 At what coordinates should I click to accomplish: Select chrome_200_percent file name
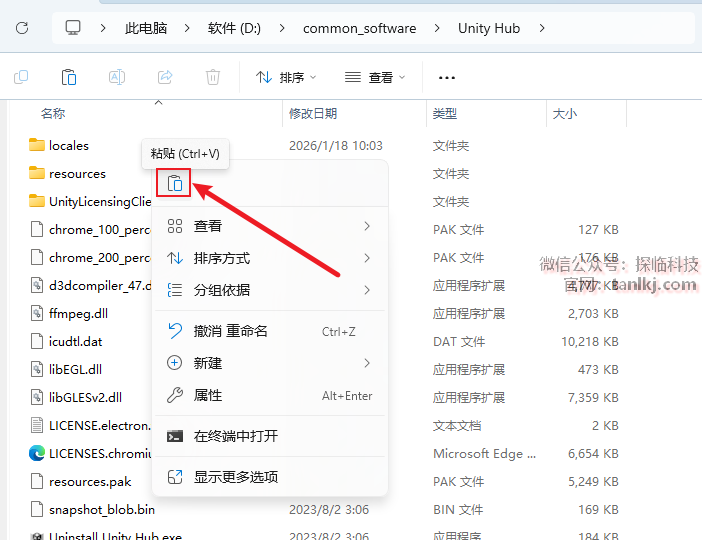(100, 257)
